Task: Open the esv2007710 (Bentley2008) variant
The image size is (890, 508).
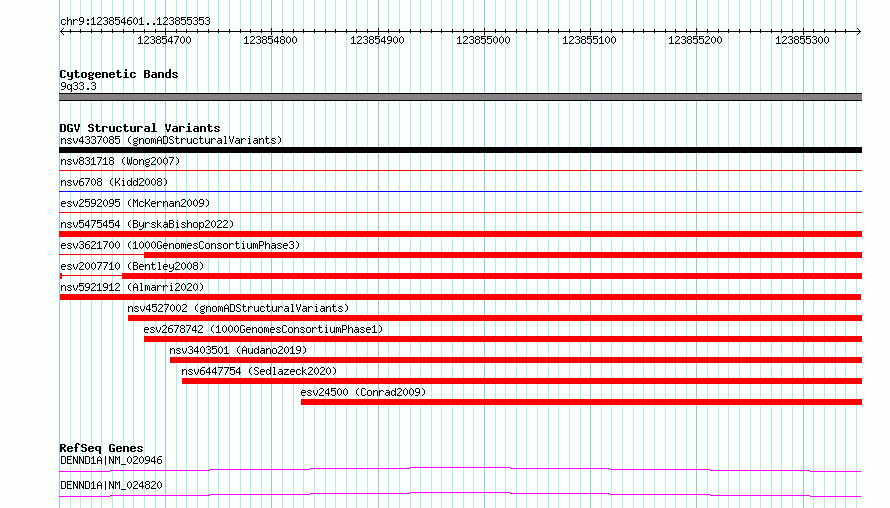Action: pyautogui.click(x=132, y=266)
